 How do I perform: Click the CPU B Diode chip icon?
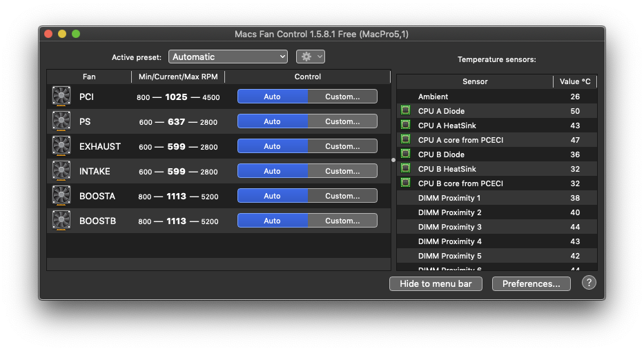405,154
